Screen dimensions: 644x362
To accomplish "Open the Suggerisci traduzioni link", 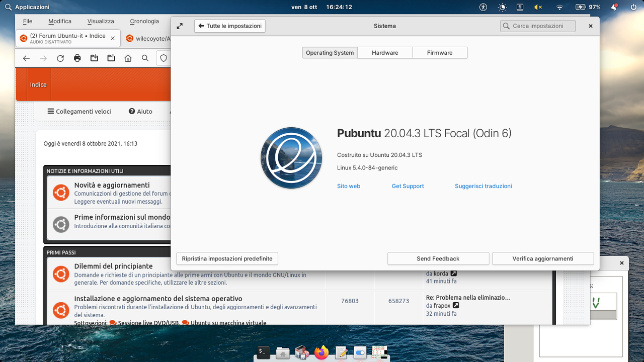I will point(484,186).
